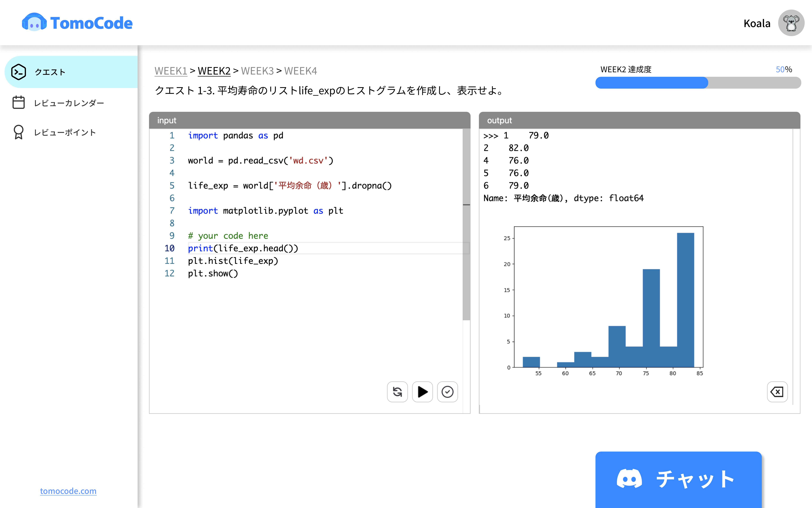Click code line 12 plt.show()
812x508 pixels.
pos(213,273)
